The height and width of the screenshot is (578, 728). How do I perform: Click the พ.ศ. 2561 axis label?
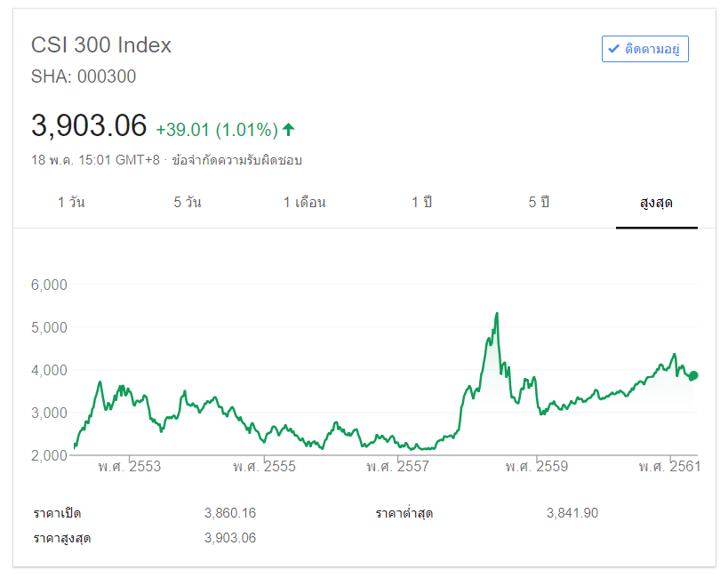tap(669, 467)
